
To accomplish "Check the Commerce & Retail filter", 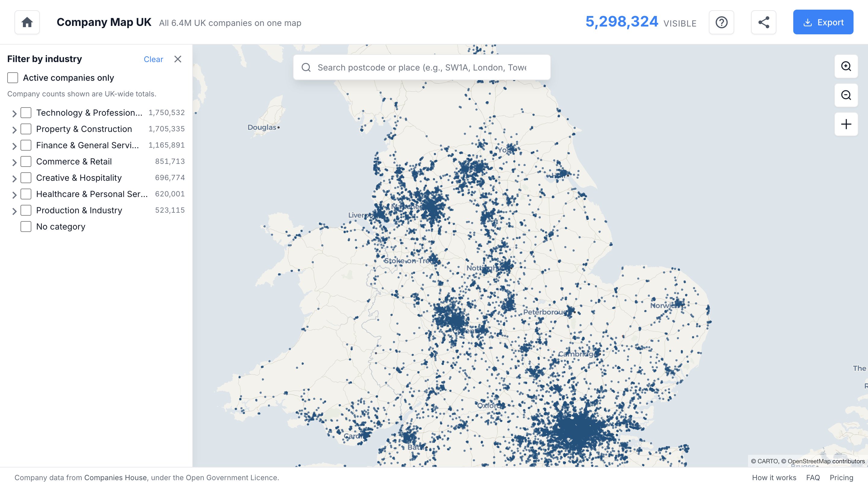I will point(26,162).
